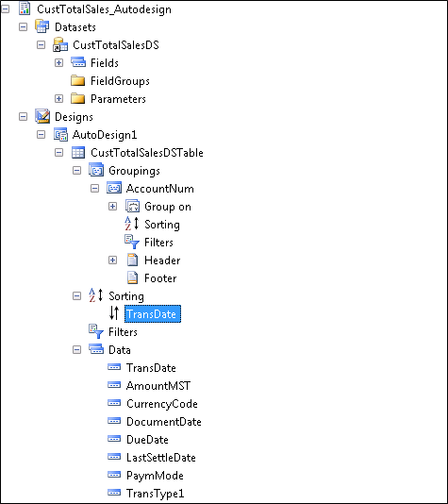Select the AmountMST field label

158,385
